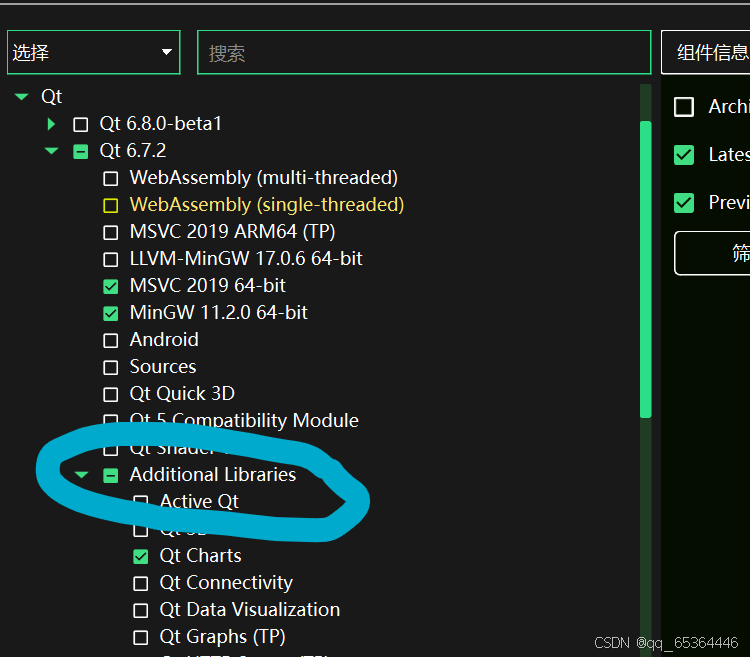Check LLVM-MinGW 17.0.6 64-bit box
The width and height of the screenshot is (750, 657).
[110, 260]
